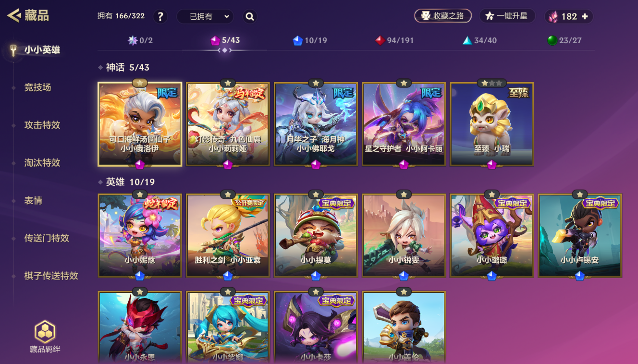Image resolution: width=638 pixels, height=364 pixels.
Task: Click the 收藏之路 button
Action: (443, 16)
